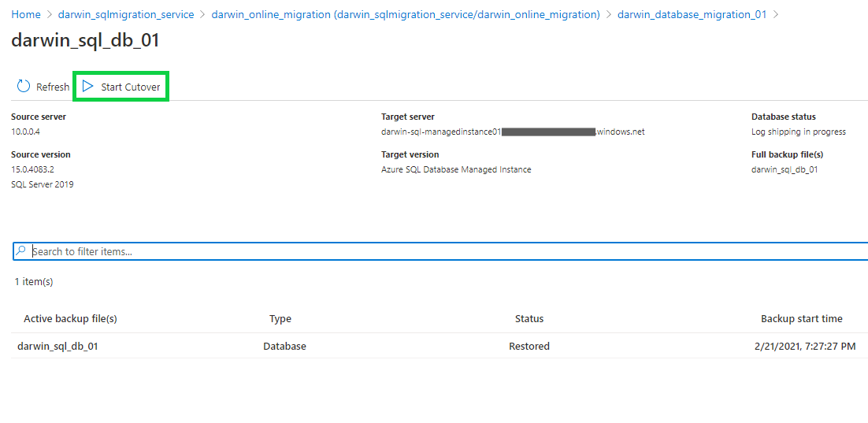Open darwin_sqlmigration_service breadcrumb
The image size is (868, 423).
coord(126,14)
